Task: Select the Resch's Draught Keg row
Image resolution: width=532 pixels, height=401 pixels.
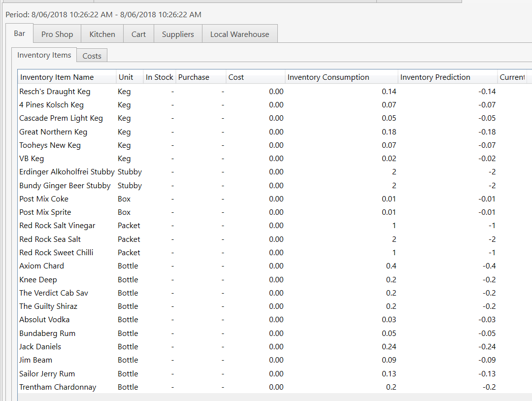Action: click(x=56, y=91)
